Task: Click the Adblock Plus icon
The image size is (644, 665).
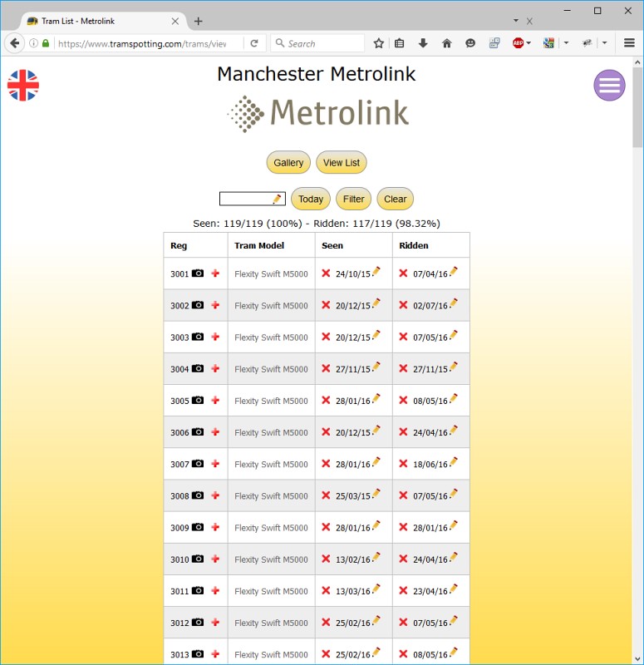Action: (x=518, y=43)
